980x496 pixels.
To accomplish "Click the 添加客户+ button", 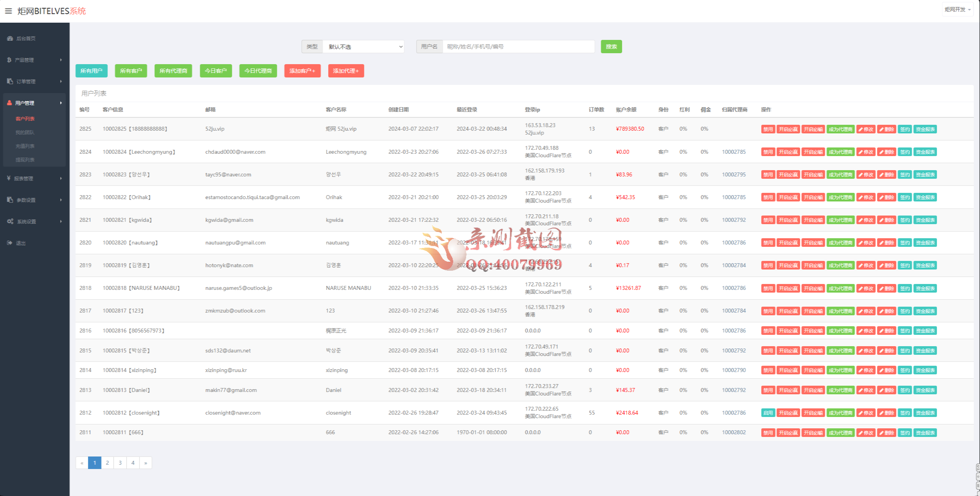I will [x=302, y=71].
